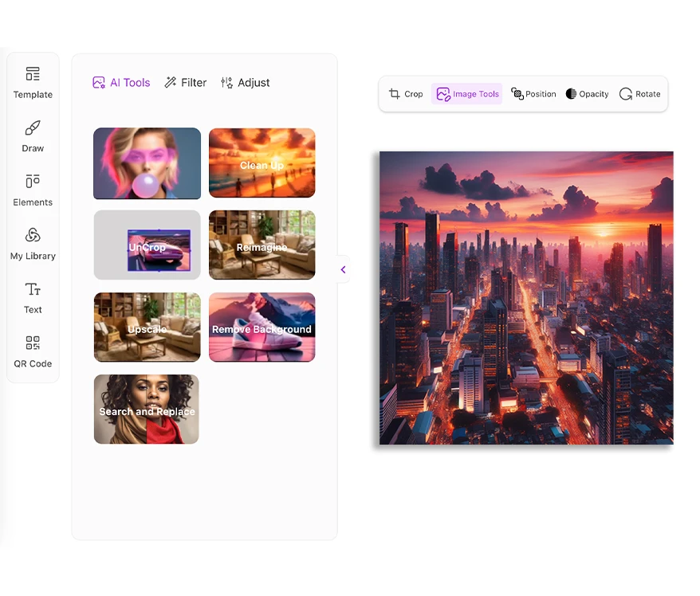Select the Text tool icon
Screen dimensions: 700x596
[33, 290]
